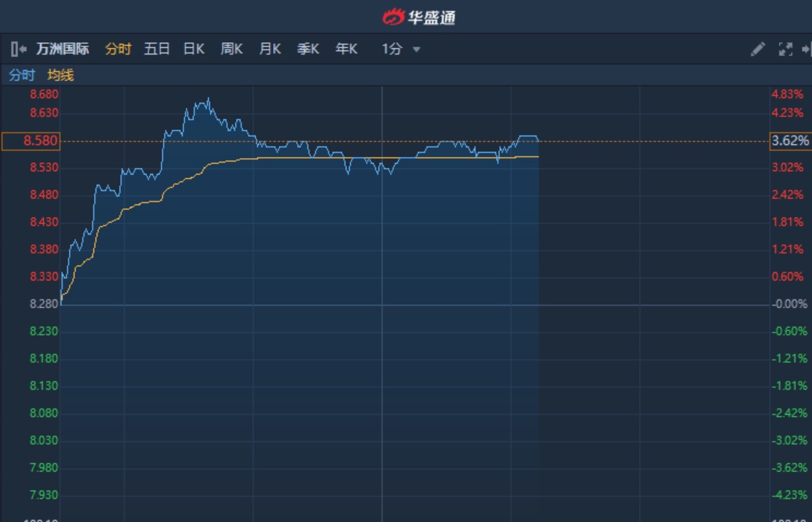Open the 日K daily candlestick view
This screenshot has height=522, width=812.
click(x=194, y=50)
